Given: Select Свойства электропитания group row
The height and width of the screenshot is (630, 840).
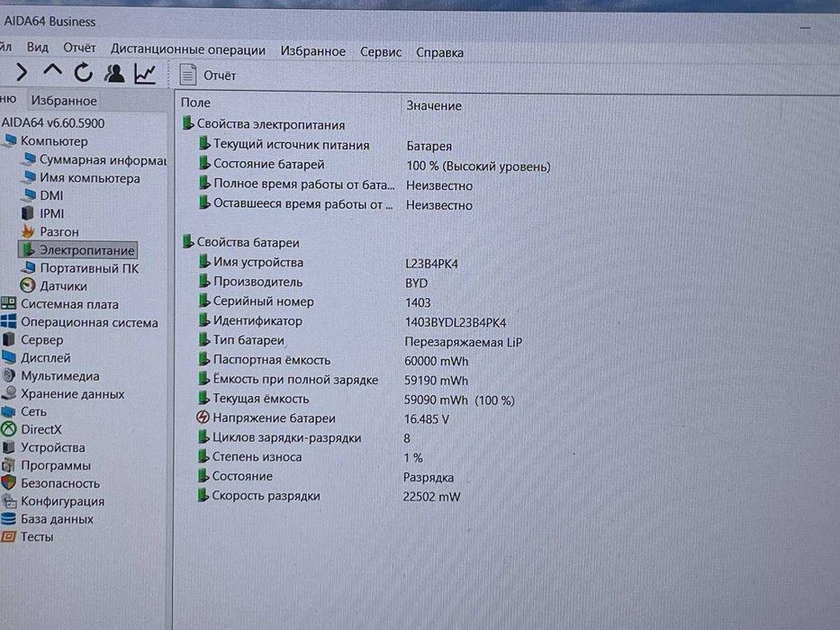Looking at the screenshot, I should pyautogui.click(x=264, y=124).
